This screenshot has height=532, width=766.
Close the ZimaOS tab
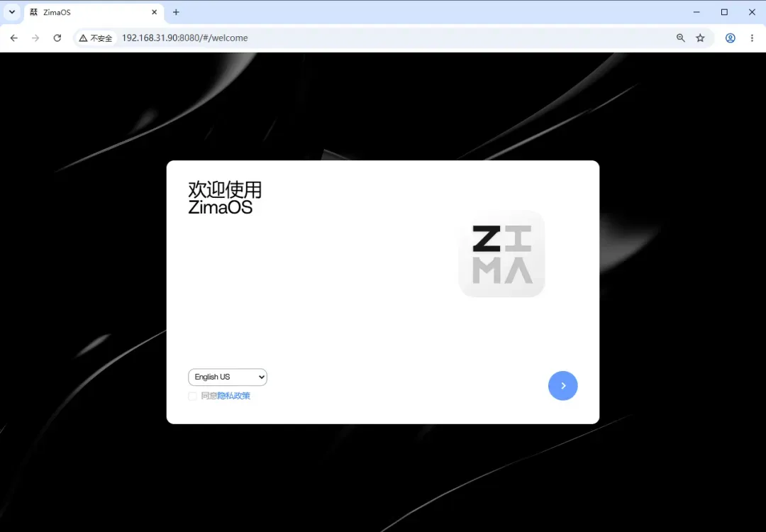(155, 12)
